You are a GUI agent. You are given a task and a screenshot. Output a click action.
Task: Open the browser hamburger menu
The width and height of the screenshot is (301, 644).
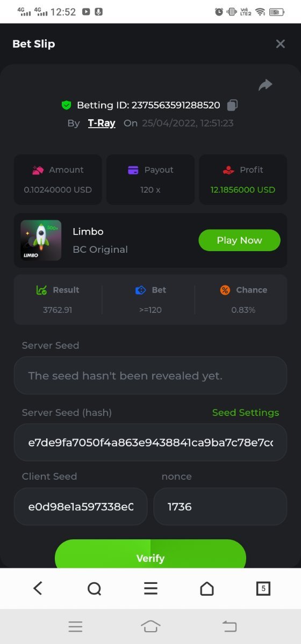coord(150,589)
